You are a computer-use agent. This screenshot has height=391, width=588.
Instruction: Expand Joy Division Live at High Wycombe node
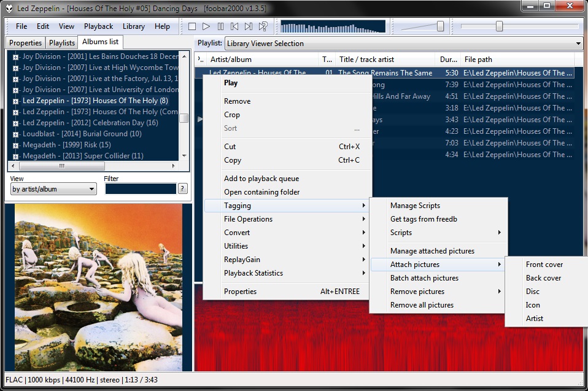pos(15,68)
